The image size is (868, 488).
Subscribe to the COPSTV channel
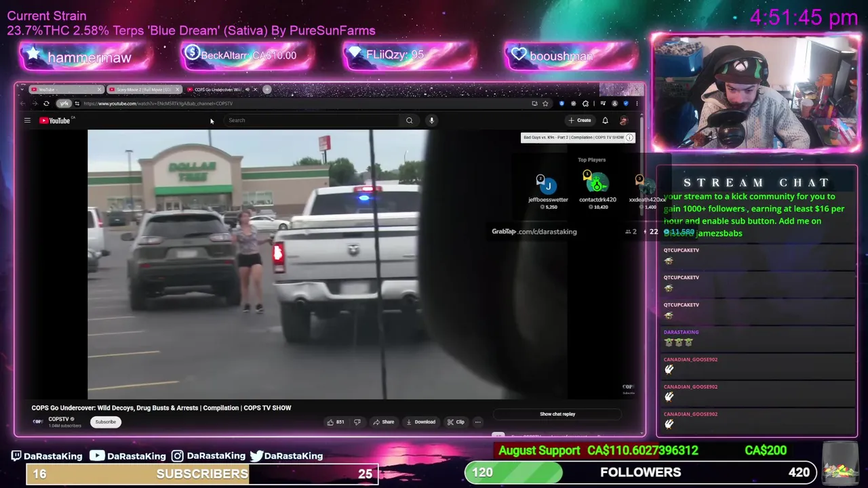[105, 422]
